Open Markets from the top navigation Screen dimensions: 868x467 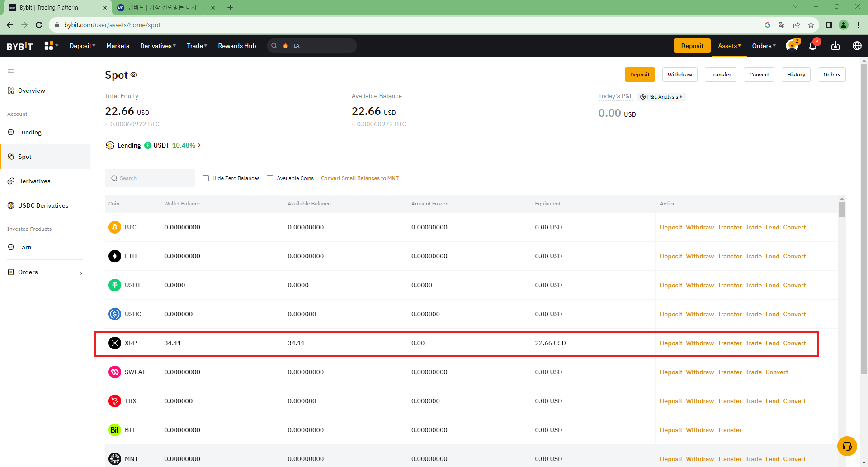118,46
